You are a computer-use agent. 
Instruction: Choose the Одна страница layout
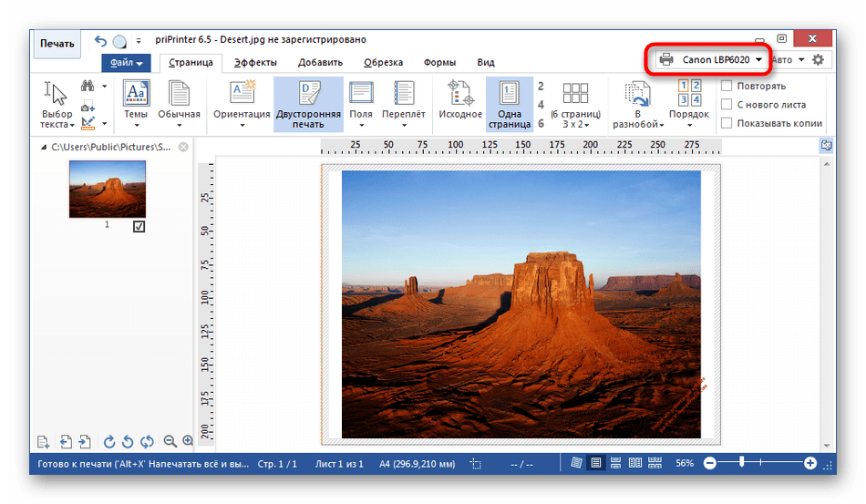(510, 104)
